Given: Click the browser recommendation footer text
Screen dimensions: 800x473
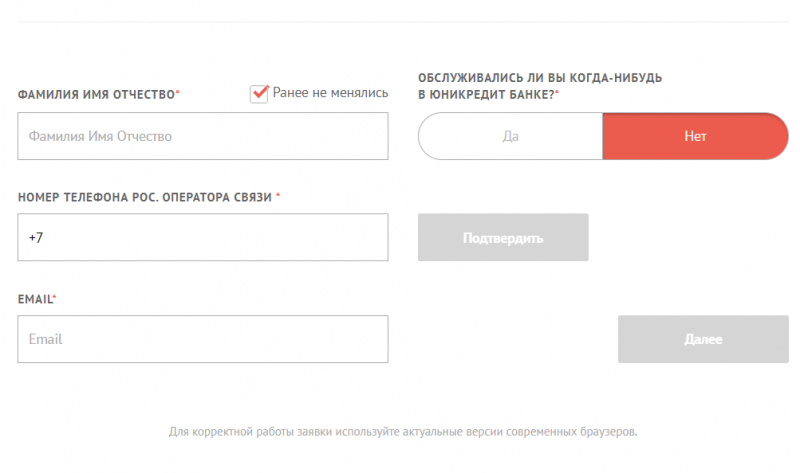Looking at the screenshot, I should pyautogui.click(x=403, y=432).
